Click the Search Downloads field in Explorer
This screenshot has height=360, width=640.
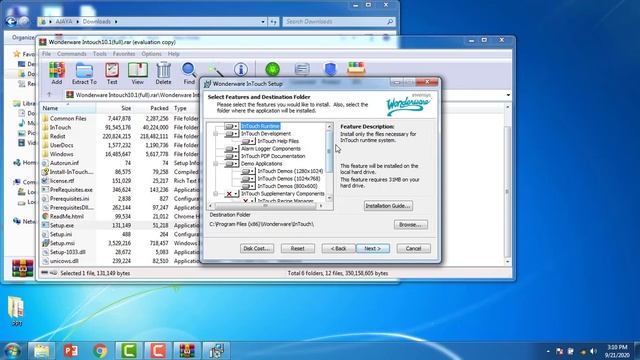point(339,21)
